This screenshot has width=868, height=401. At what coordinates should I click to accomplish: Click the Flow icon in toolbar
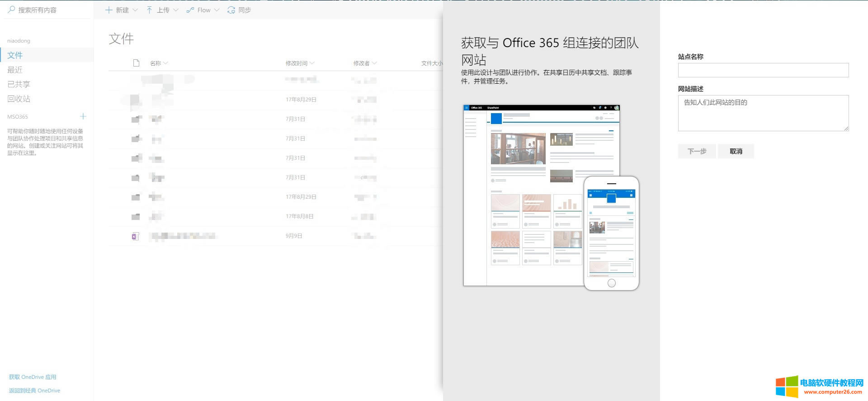click(190, 10)
